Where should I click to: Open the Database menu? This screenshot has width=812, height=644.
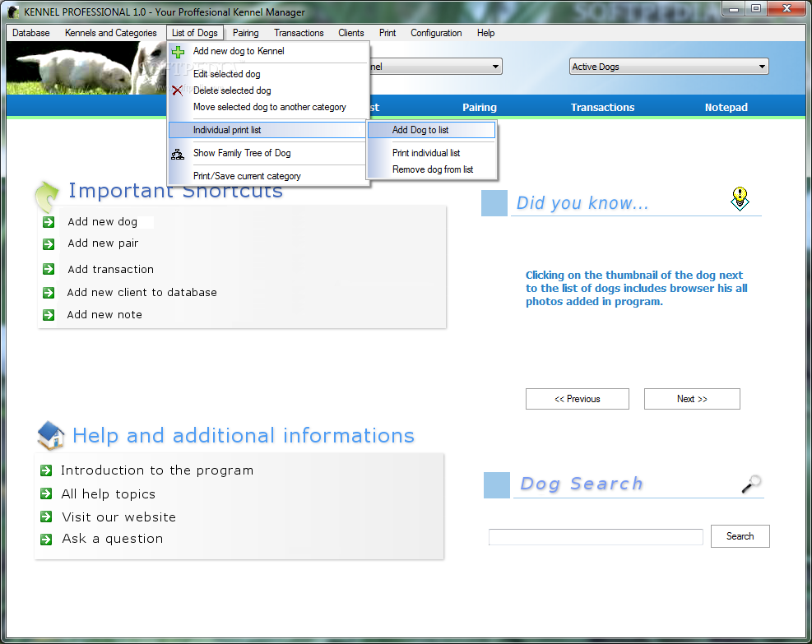tap(31, 33)
